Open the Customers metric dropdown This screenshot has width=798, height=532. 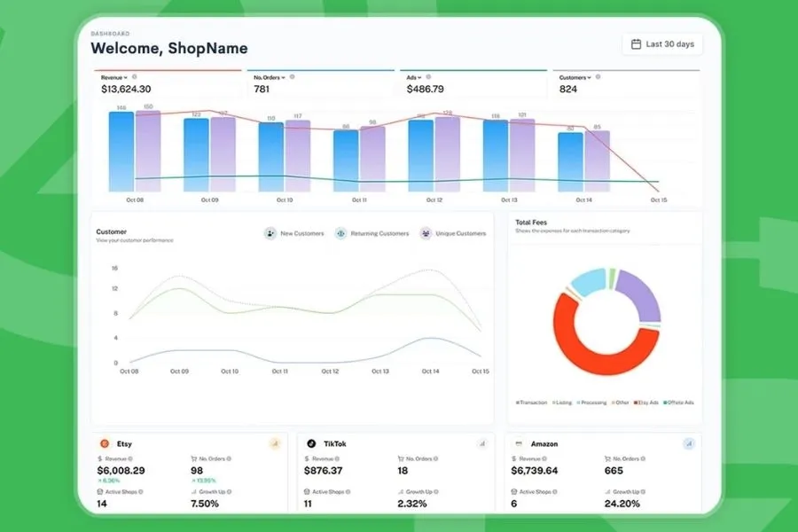(x=575, y=77)
